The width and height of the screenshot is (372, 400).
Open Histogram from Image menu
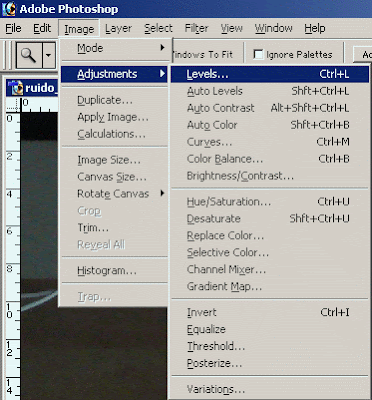pyautogui.click(x=114, y=271)
